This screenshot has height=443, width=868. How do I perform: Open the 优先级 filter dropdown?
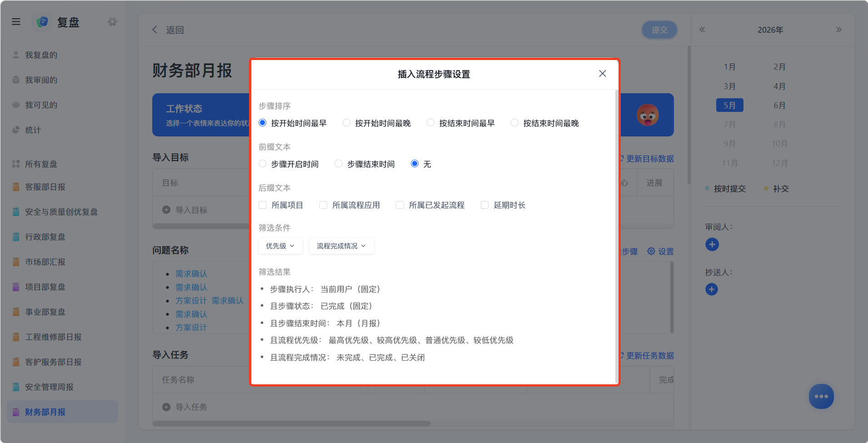[x=280, y=246]
